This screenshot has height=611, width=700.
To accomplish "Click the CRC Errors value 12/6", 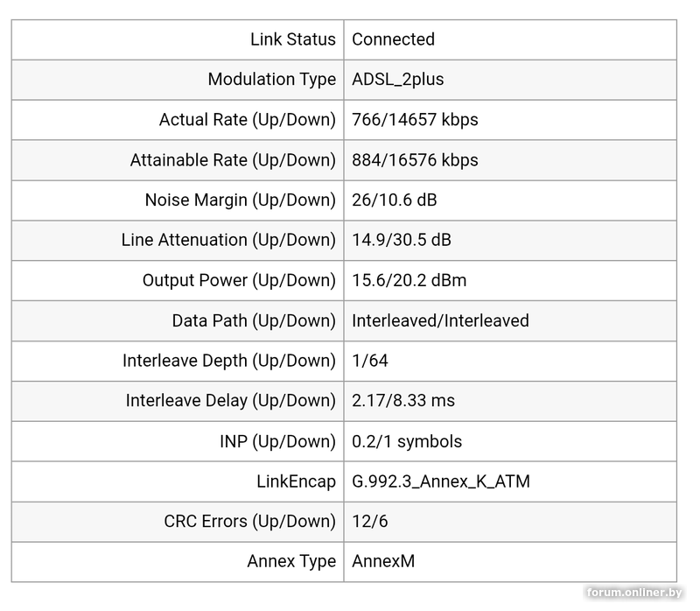I will (x=369, y=522).
